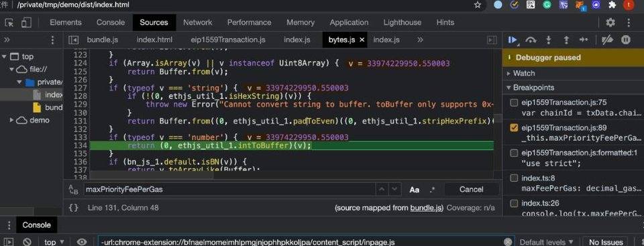Show more navigator tabs chevron
Viewport: 644px width, 246px height.
pos(7,40)
